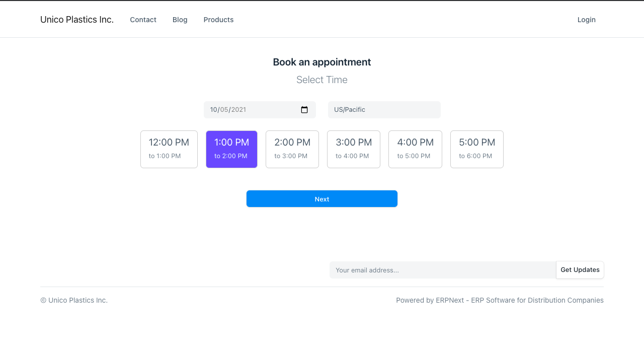644x348 pixels.
Task: Select the 2:00 PM time slot
Action: point(292,149)
